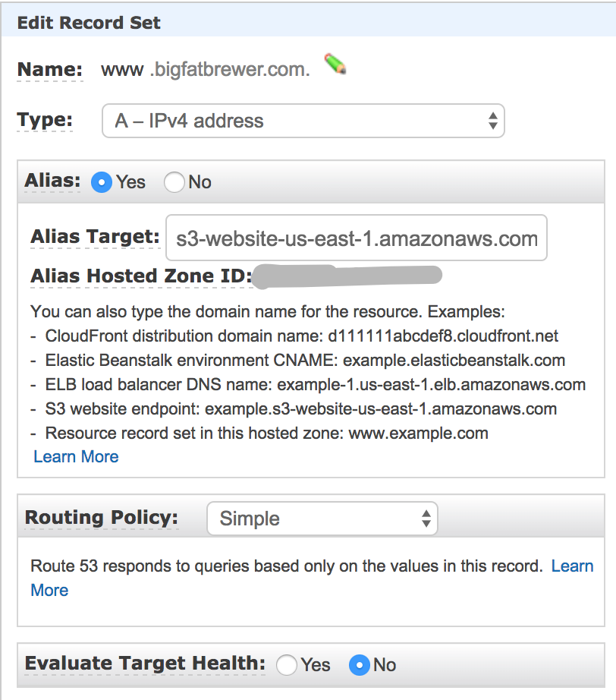Click the Type field label

click(45, 120)
